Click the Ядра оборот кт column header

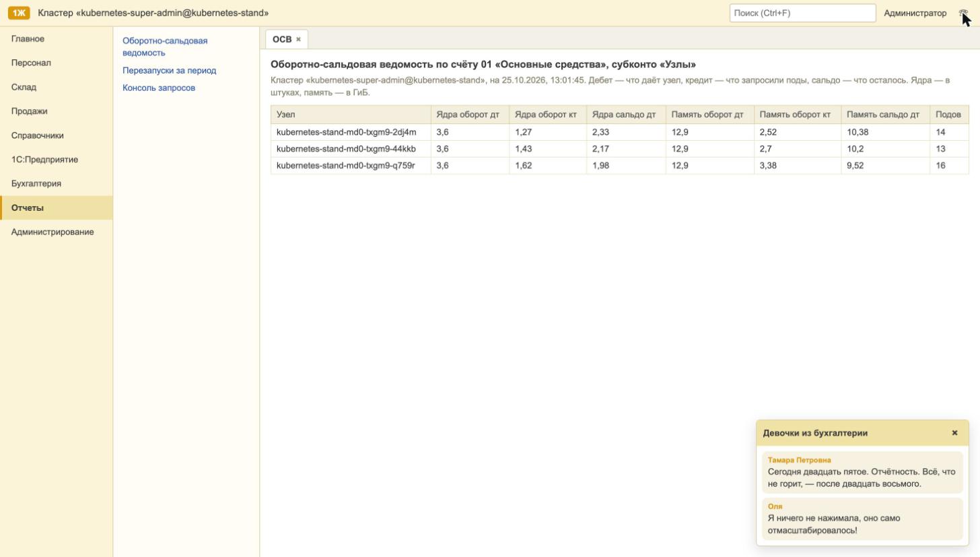coord(548,114)
